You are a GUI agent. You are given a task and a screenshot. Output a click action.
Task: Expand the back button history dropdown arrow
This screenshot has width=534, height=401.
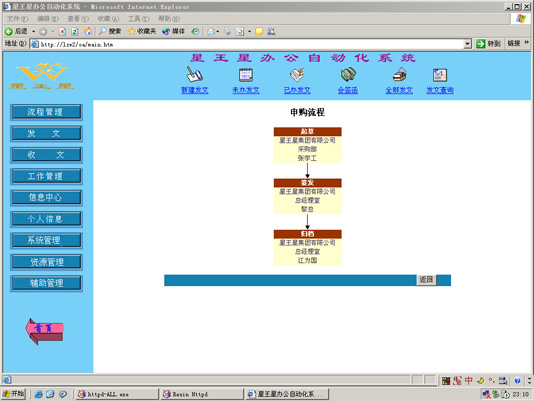pyautogui.click(x=33, y=32)
